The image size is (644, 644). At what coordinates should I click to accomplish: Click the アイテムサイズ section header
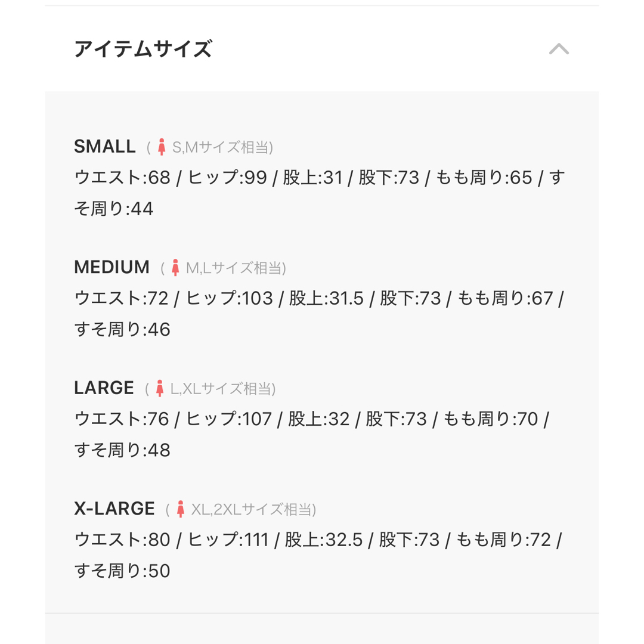click(x=321, y=49)
